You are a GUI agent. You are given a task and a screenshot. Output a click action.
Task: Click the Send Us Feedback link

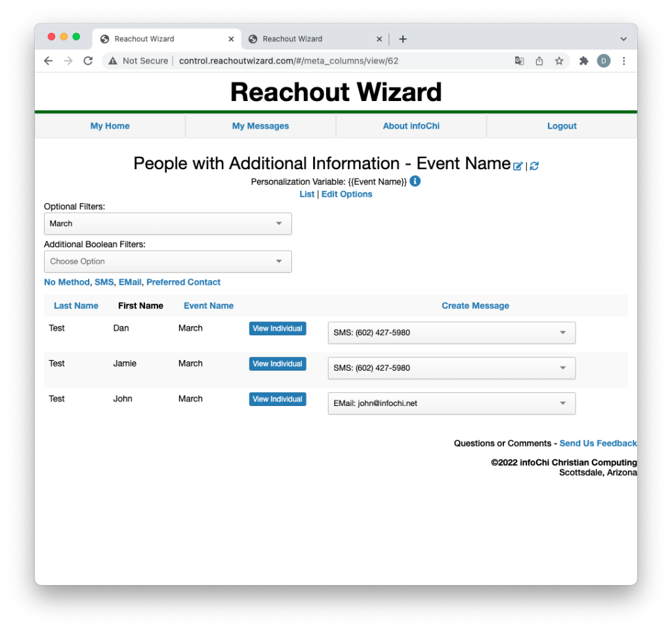[x=598, y=443]
